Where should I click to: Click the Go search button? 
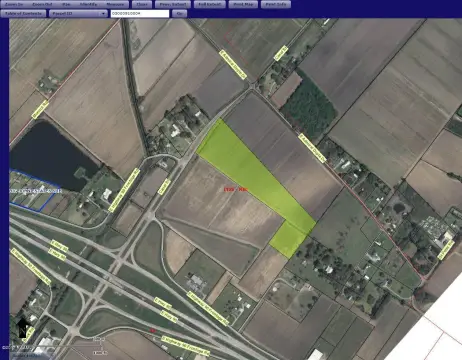179,14
